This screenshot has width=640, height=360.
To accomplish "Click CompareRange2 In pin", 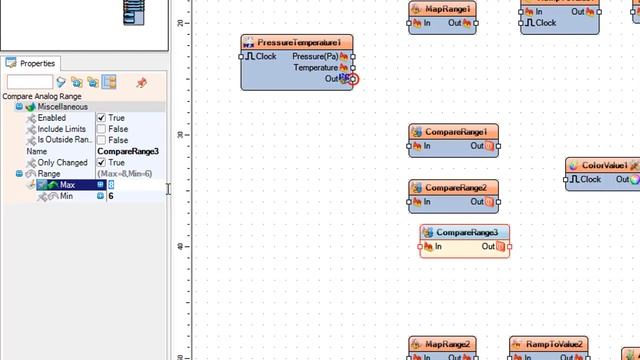I will [409, 202].
